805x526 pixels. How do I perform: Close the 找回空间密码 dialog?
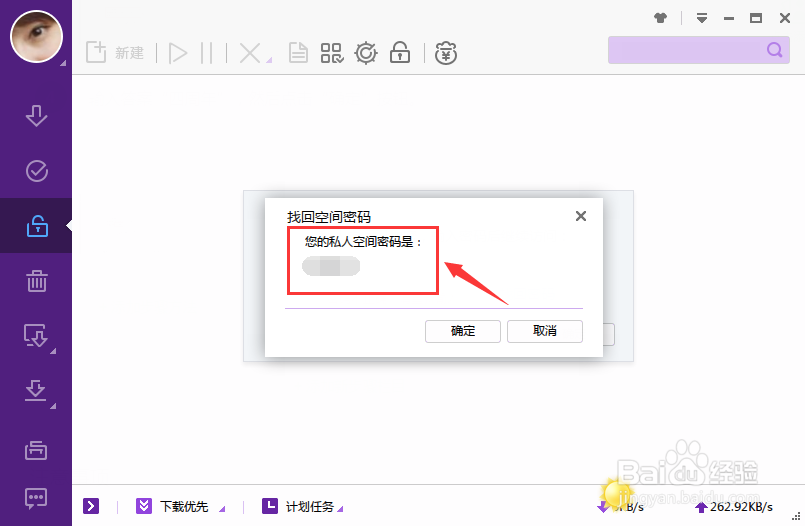[581, 216]
